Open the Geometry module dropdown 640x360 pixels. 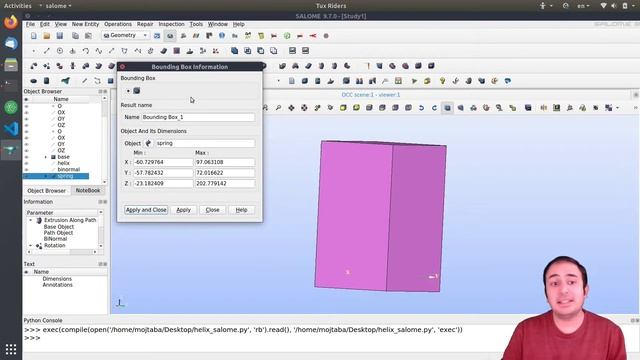pyautogui.click(x=125, y=36)
